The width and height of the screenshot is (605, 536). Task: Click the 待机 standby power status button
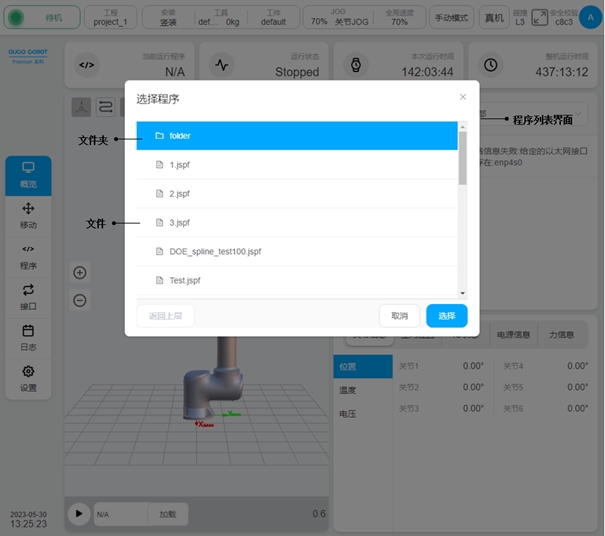click(x=44, y=18)
